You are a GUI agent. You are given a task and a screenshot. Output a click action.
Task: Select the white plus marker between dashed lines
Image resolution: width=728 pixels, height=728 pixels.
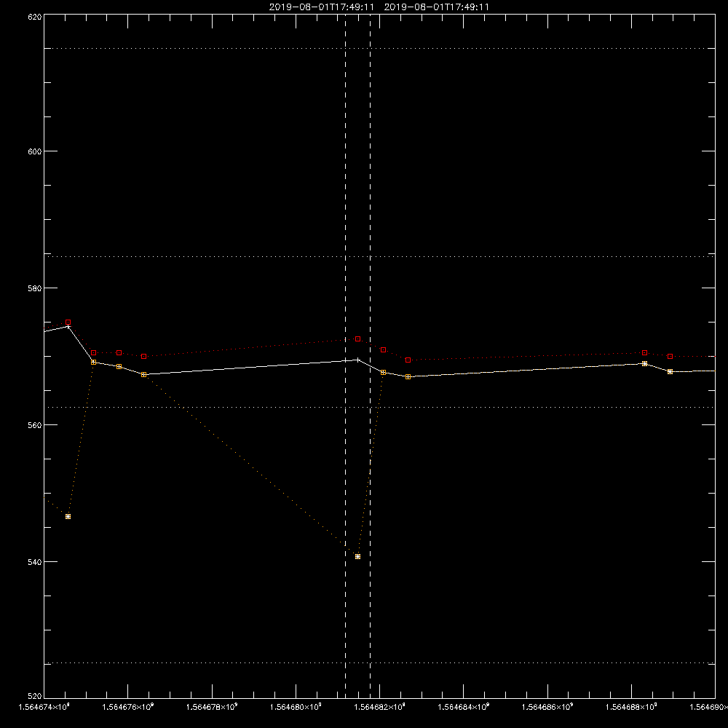(x=357, y=360)
